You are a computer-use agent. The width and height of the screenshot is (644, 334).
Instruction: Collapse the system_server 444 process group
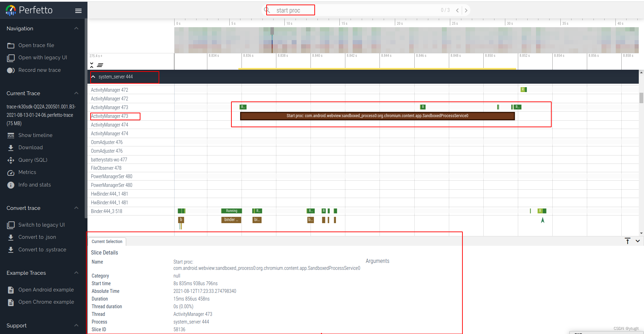[x=93, y=77]
